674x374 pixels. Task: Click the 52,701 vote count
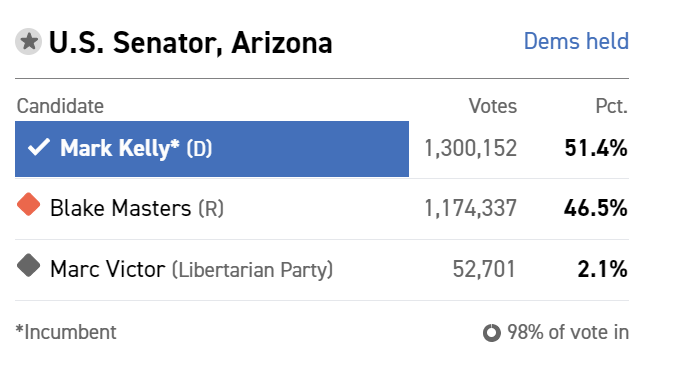pyautogui.click(x=484, y=270)
